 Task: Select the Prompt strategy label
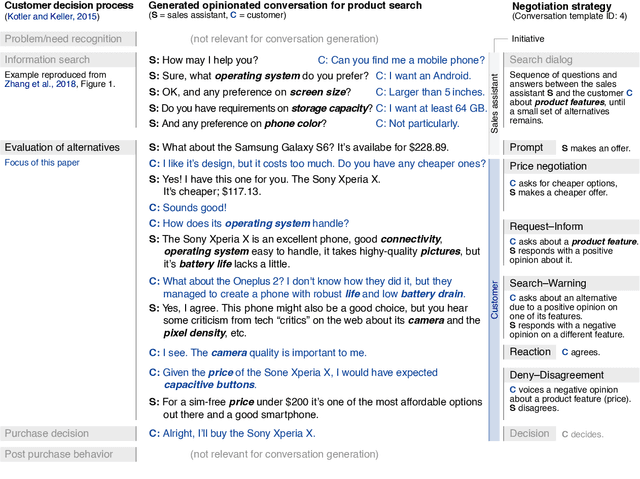point(526,147)
